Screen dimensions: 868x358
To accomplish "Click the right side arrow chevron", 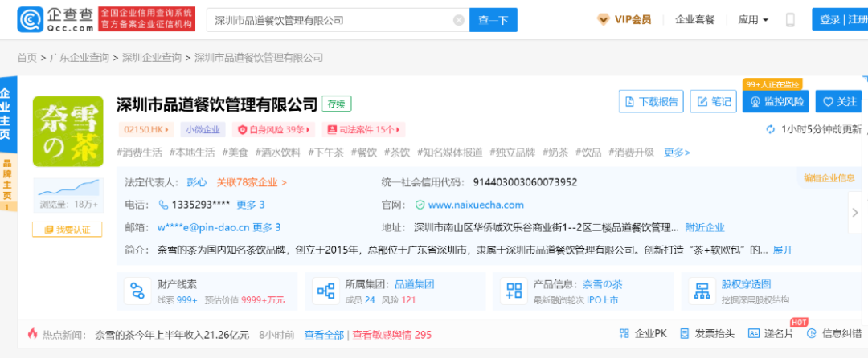I will click(855, 212).
